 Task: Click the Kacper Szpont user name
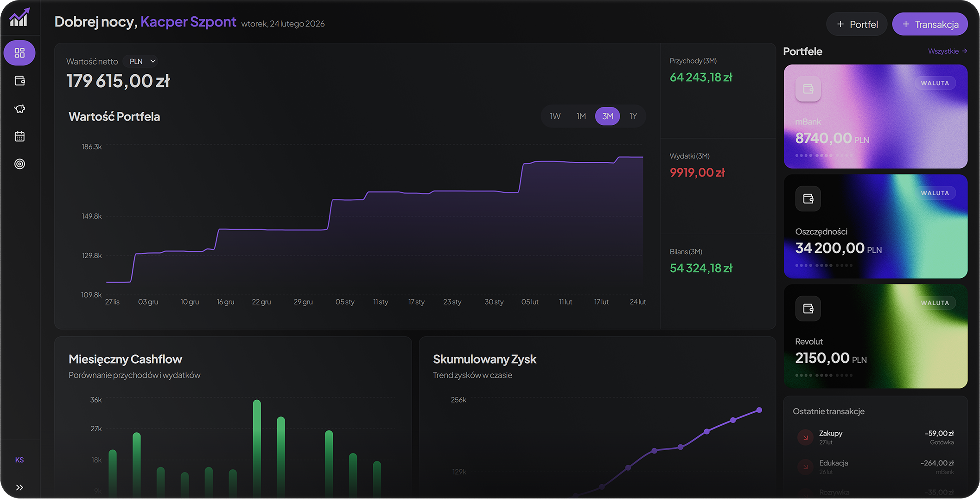pos(188,22)
